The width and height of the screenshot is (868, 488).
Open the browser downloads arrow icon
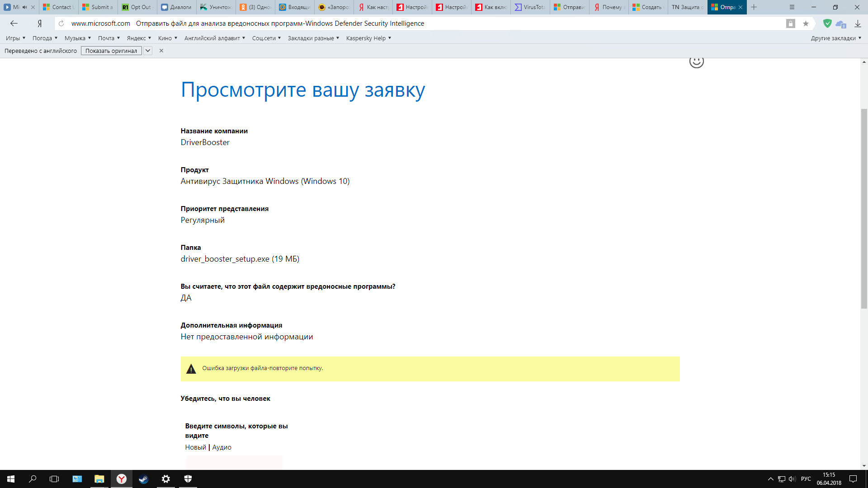point(858,23)
